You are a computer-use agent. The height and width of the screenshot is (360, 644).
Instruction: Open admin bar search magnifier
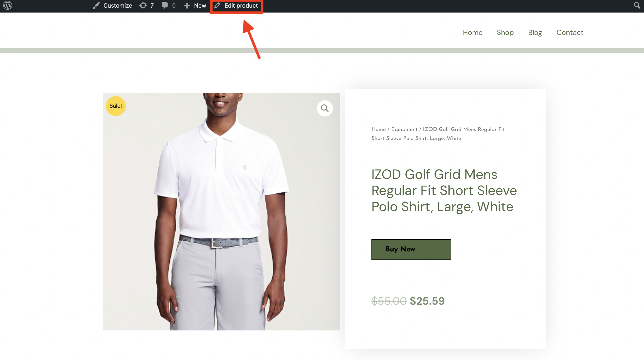point(637,6)
